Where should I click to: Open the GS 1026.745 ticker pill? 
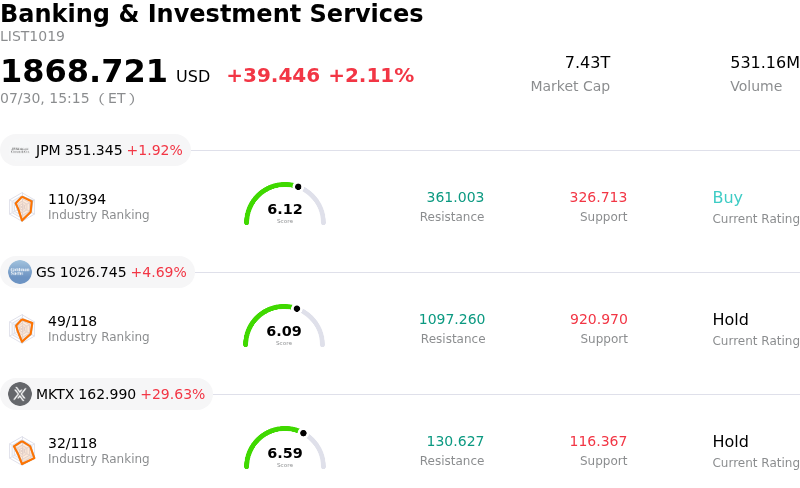click(x=97, y=272)
